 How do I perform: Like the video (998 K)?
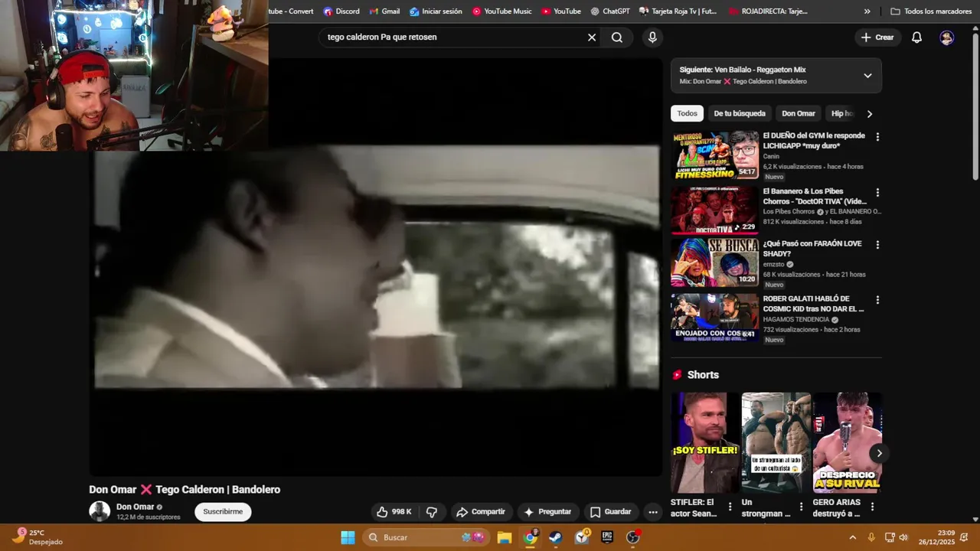394,511
